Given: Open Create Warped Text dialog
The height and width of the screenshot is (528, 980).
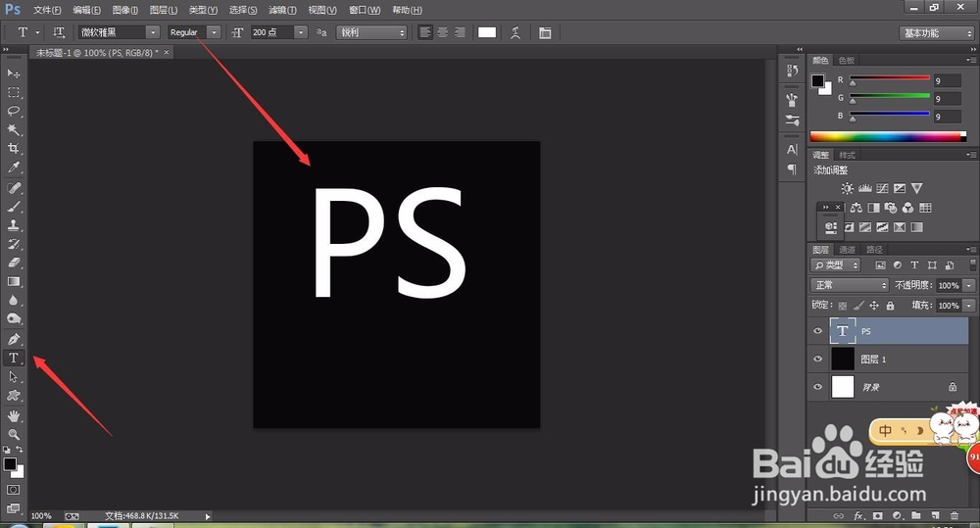Looking at the screenshot, I should 515,32.
